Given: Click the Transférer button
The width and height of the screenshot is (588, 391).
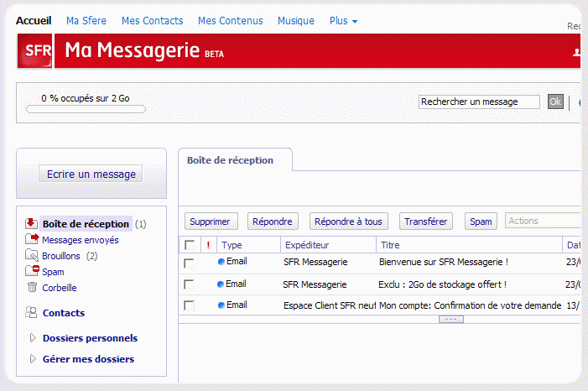Looking at the screenshot, I should pos(426,222).
